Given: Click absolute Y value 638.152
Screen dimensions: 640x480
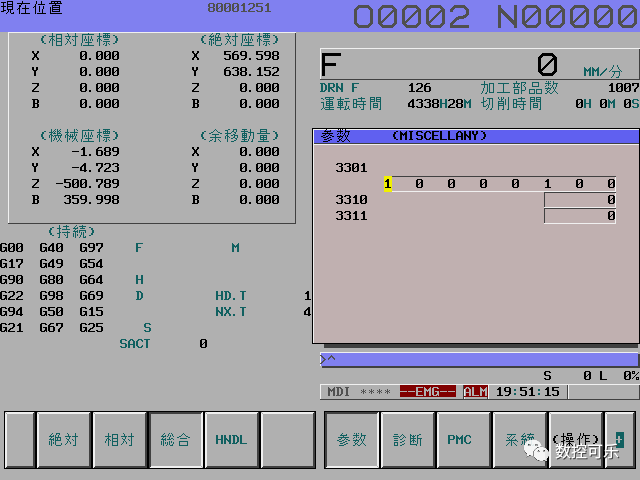Looking at the screenshot, I should (251, 72).
